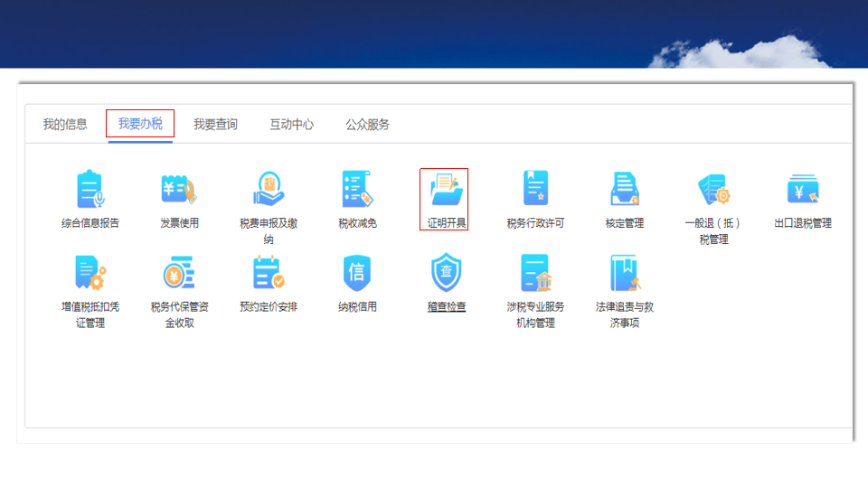868x488 pixels.
Task: Switch to 我的信息 tab
Action: [65, 125]
